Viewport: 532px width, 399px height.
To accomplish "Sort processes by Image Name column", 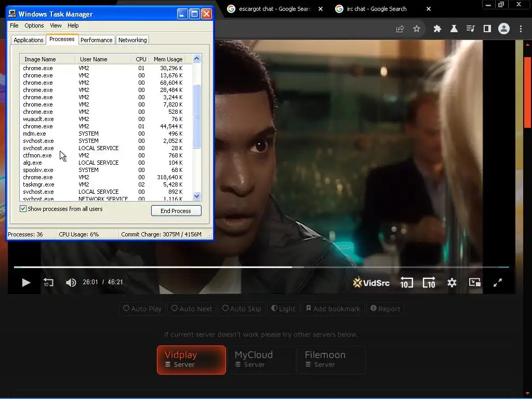I will coord(47,59).
